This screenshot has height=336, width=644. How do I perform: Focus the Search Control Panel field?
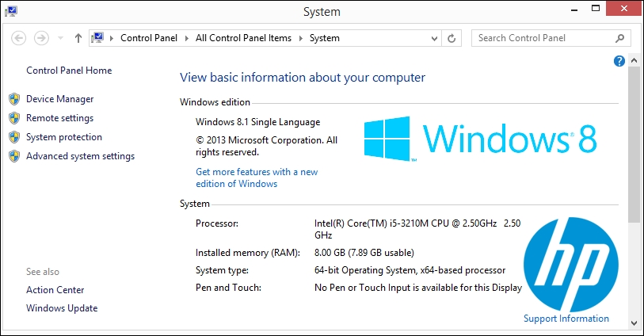click(x=551, y=38)
